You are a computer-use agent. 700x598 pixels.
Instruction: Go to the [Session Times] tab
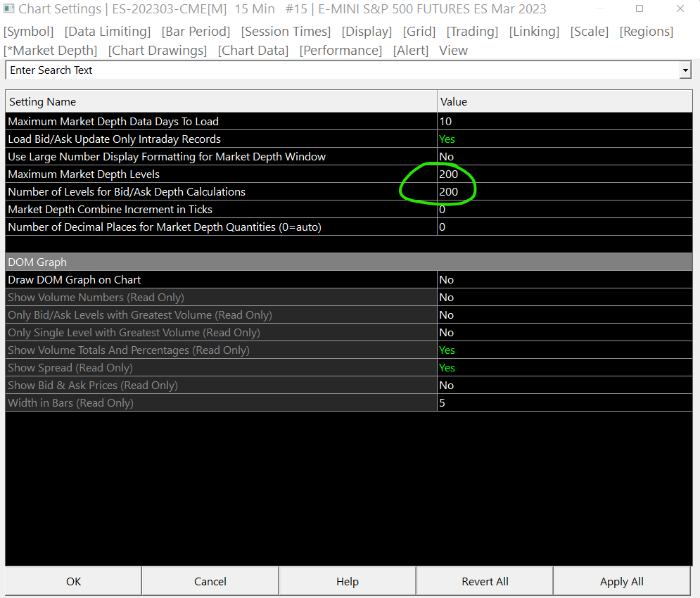286,32
